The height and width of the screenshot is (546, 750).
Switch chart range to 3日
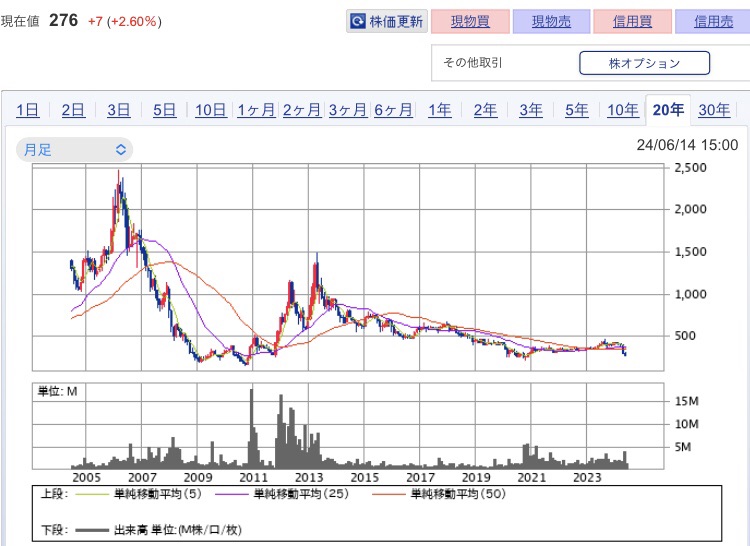coord(119,110)
